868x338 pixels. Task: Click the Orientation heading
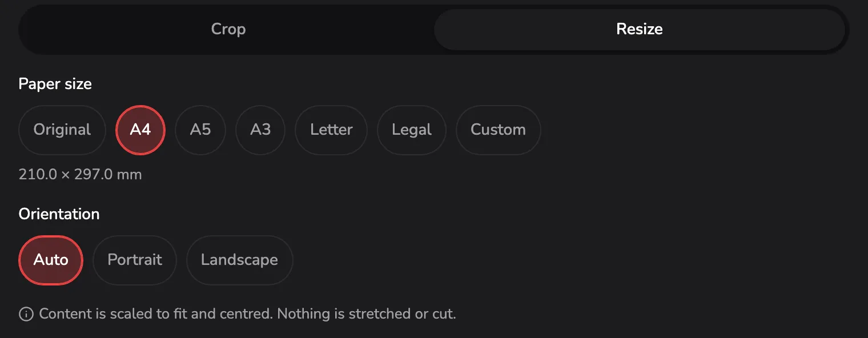point(59,214)
